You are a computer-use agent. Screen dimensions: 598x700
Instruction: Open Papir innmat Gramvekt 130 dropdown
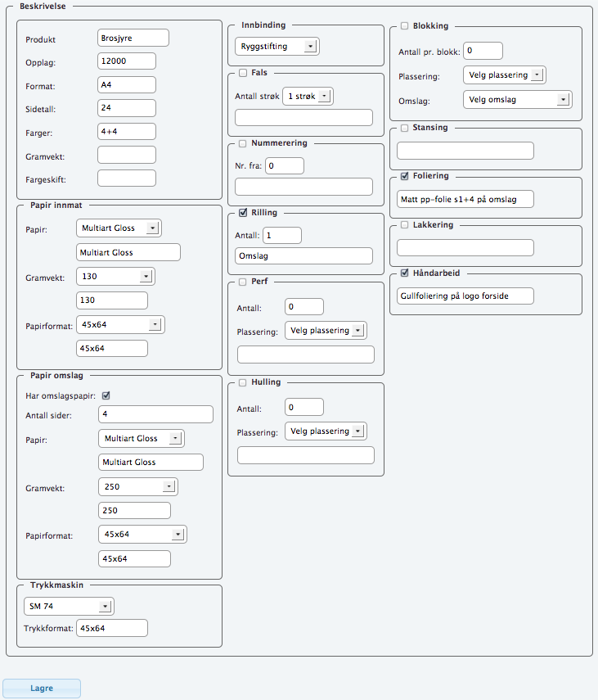tap(115, 277)
